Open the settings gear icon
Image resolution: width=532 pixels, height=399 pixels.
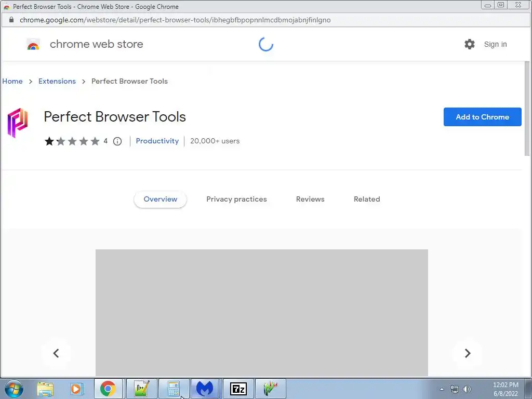click(x=470, y=44)
